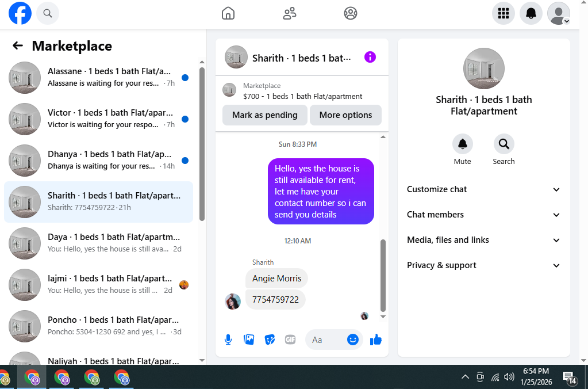Open the volume icon in taskbar

[x=509, y=376]
